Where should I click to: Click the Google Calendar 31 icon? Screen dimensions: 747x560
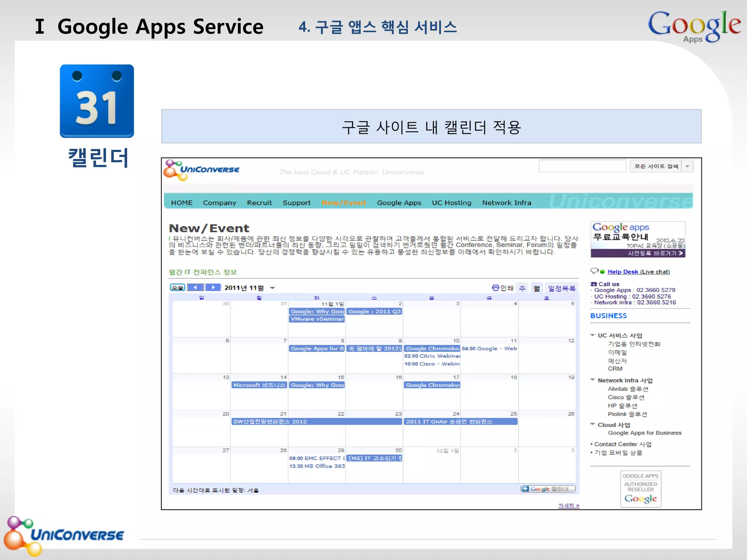[x=97, y=101]
